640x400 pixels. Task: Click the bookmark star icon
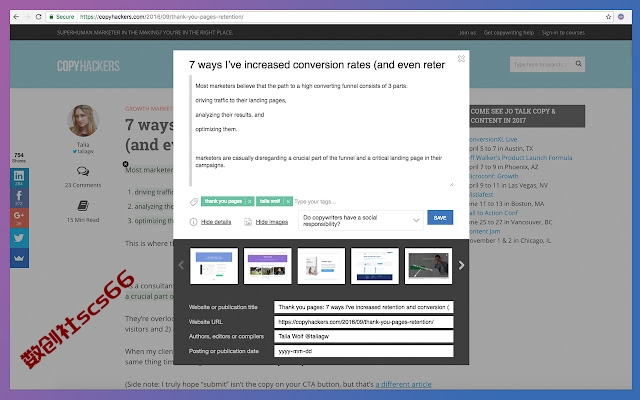pyautogui.click(x=608, y=17)
